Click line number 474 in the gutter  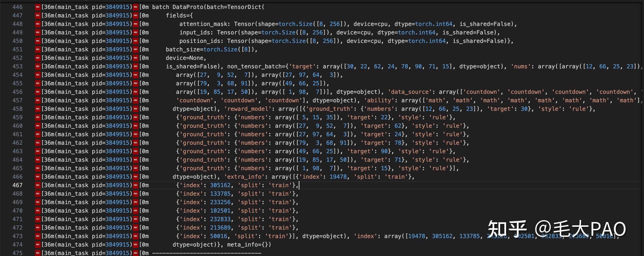click(17, 244)
